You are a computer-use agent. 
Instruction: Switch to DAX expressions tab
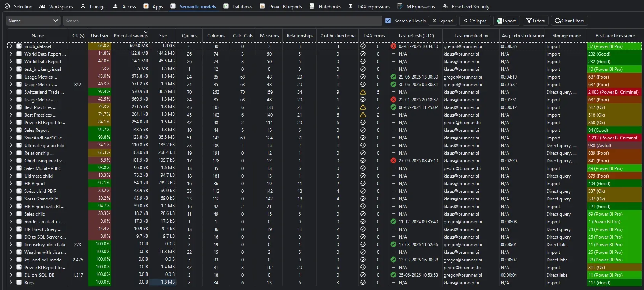(369, 6)
